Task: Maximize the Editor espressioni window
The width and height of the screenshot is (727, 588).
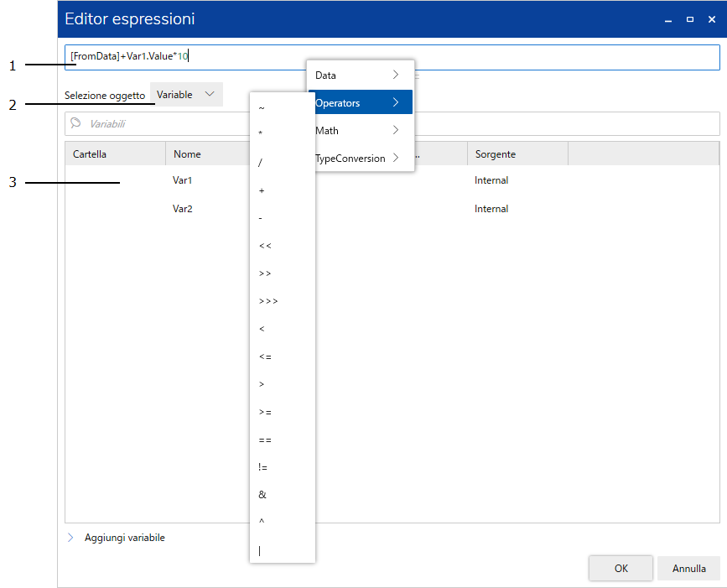Action: (x=689, y=18)
